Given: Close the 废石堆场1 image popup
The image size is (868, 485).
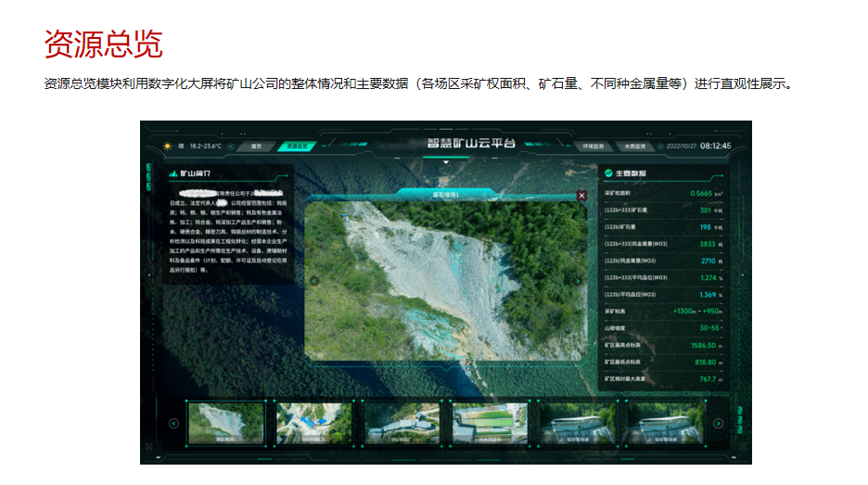Looking at the screenshot, I should click(x=581, y=196).
